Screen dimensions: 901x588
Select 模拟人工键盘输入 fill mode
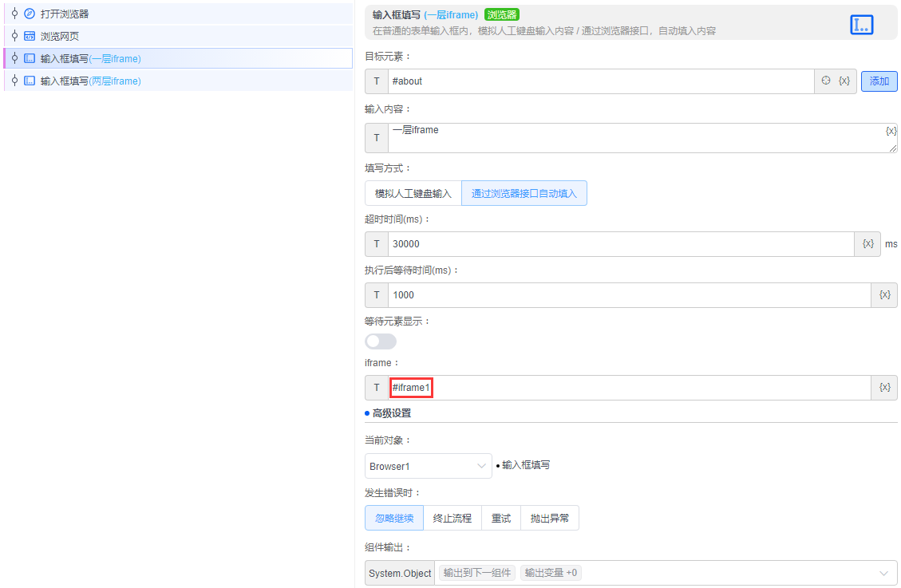[x=413, y=193]
